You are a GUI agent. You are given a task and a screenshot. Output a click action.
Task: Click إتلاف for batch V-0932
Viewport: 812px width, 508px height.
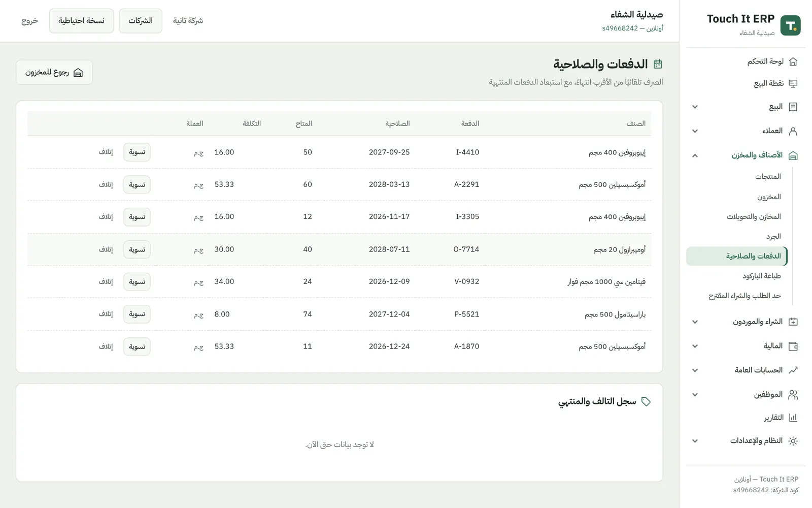point(106,281)
